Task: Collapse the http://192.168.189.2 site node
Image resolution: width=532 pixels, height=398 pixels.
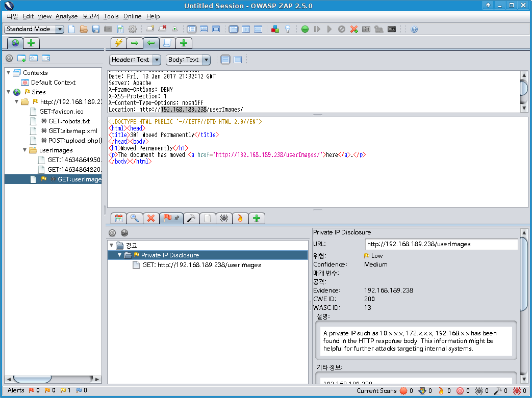Action: [x=17, y=102]
